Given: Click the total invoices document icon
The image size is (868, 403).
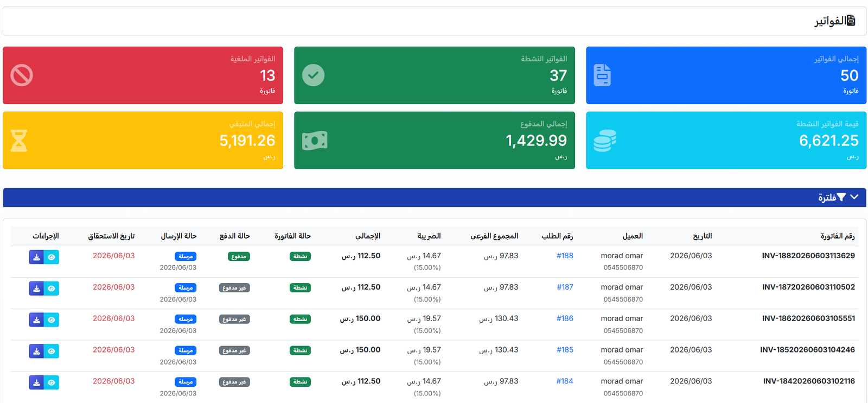Looking at the screenshot, I should (x=602, y=75).
